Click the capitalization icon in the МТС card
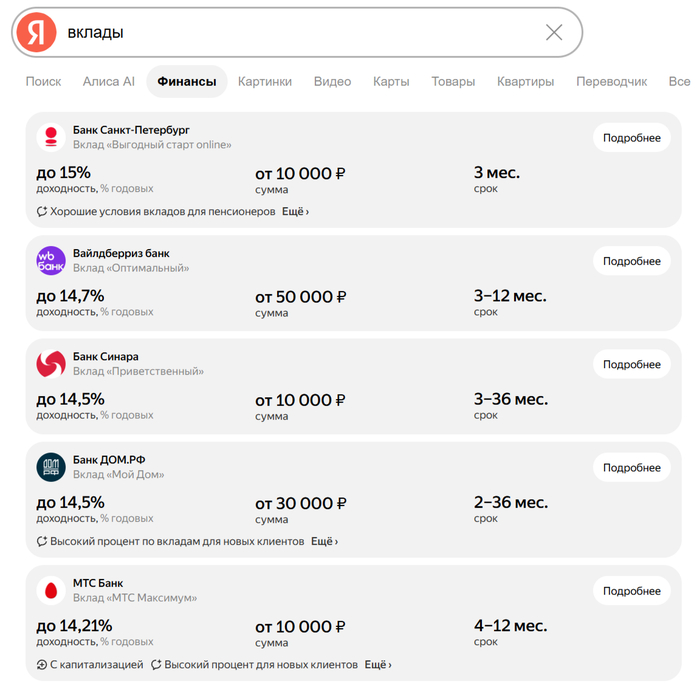 point(42,664)
